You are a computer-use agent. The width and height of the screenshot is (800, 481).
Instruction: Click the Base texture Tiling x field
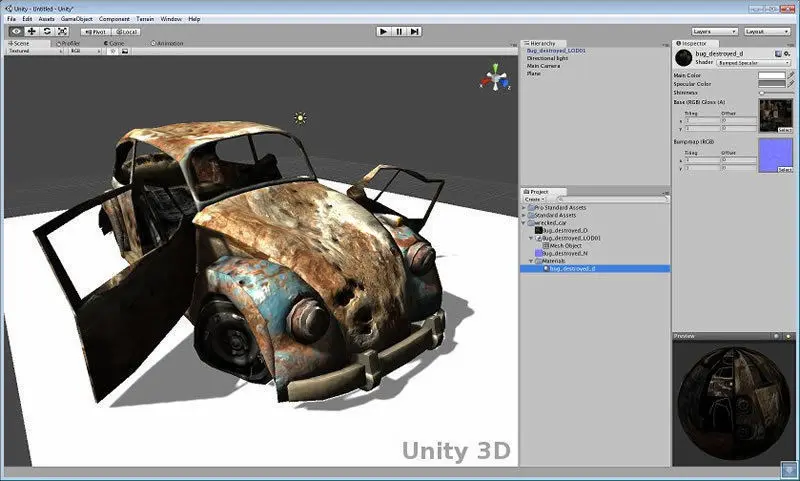[702, 120]
